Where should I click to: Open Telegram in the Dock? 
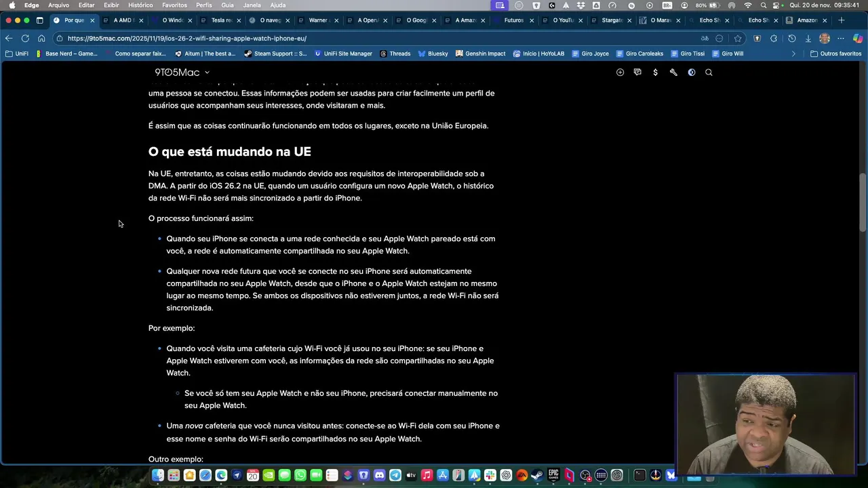[395, 475]
